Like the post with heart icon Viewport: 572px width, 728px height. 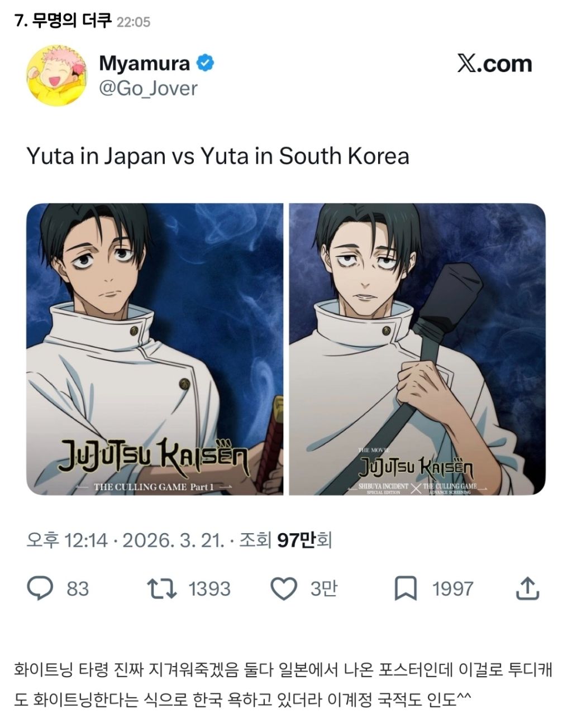point(284,588)
